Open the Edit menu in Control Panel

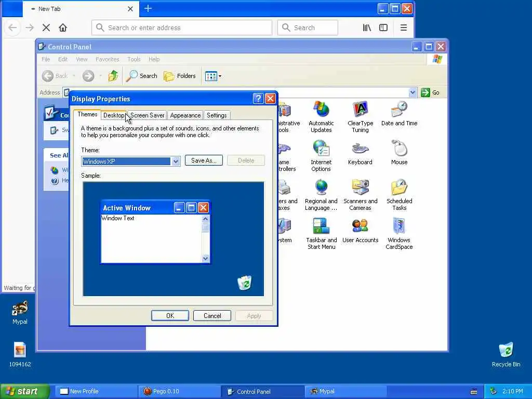point(63,59)
